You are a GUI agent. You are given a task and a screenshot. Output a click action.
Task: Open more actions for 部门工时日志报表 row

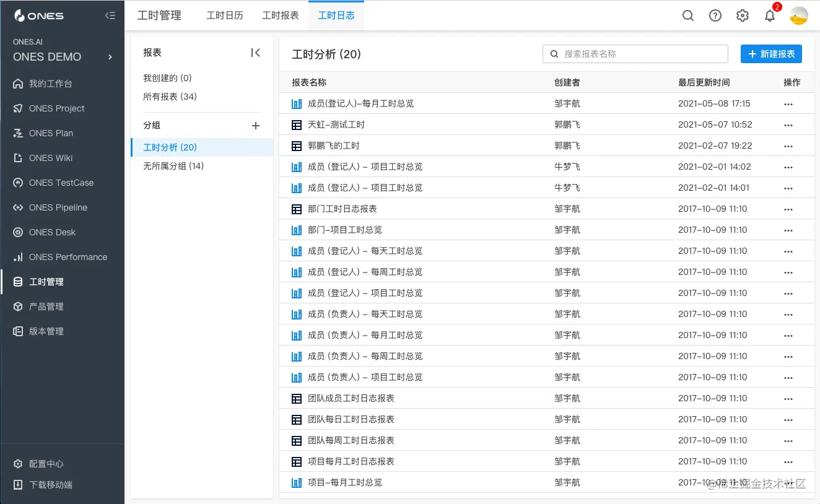pyautogui.click(x=788, y=209)
